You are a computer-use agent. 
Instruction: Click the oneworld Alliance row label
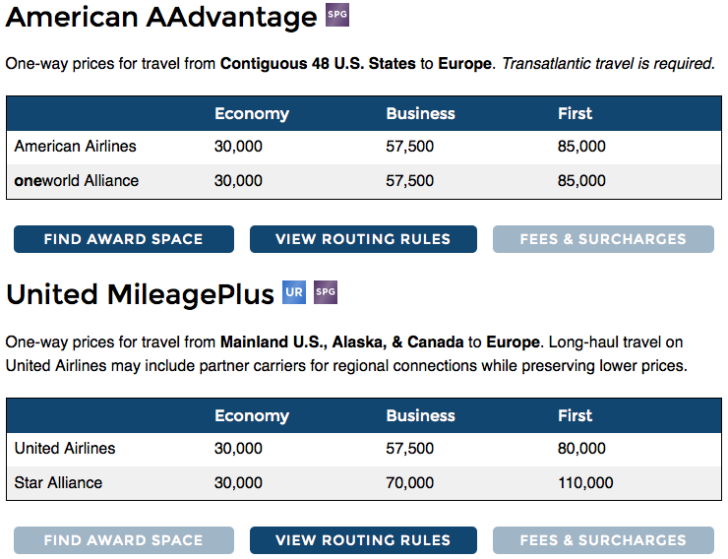(77, 181)
